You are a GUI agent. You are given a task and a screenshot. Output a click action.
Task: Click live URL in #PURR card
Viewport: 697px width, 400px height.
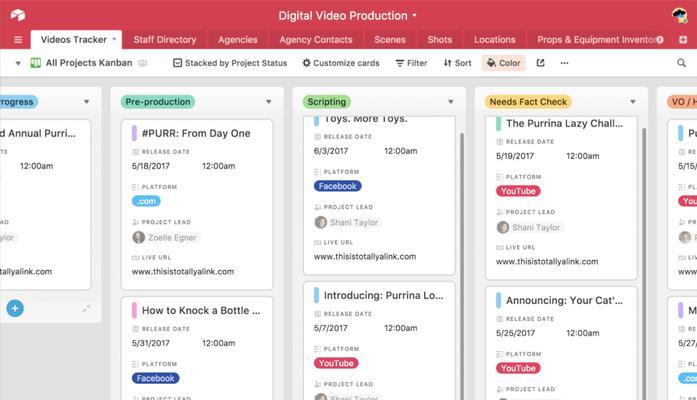coord(183,272)
